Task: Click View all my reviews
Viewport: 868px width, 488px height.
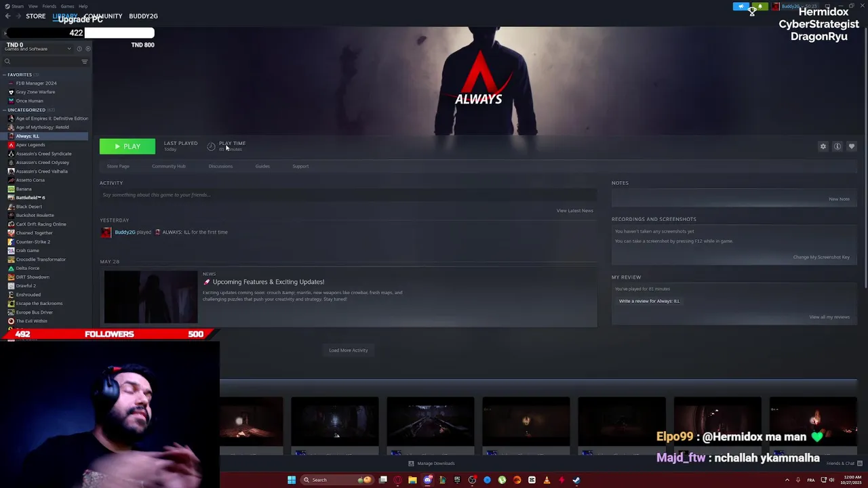Action: pos(829,317)
